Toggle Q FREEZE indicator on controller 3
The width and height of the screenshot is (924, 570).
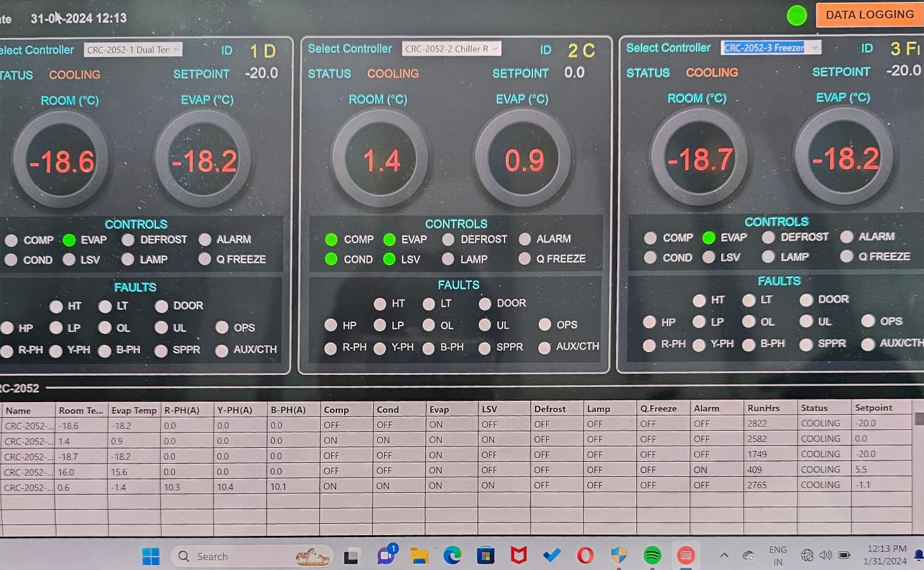(847, 256)
